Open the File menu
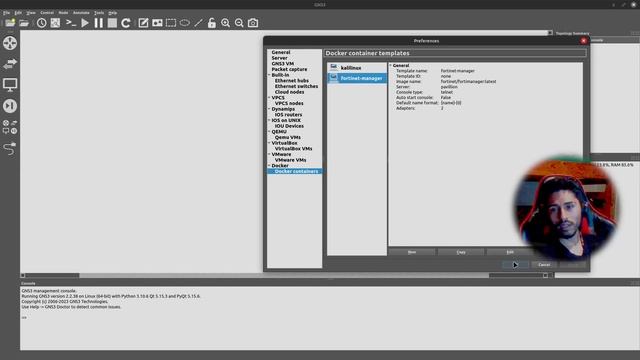This screenshot has width=640, height=360. coord(7,13)
